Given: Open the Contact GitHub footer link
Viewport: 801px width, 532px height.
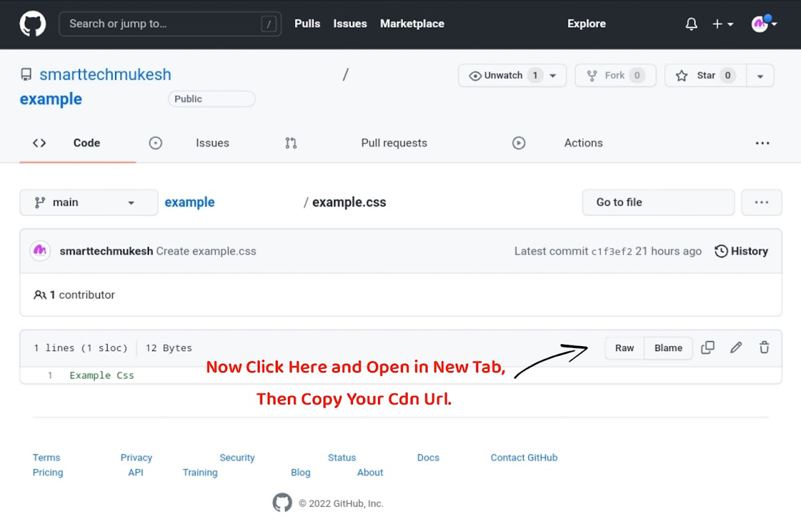Looking at the screenshot, I should point(524,458).
